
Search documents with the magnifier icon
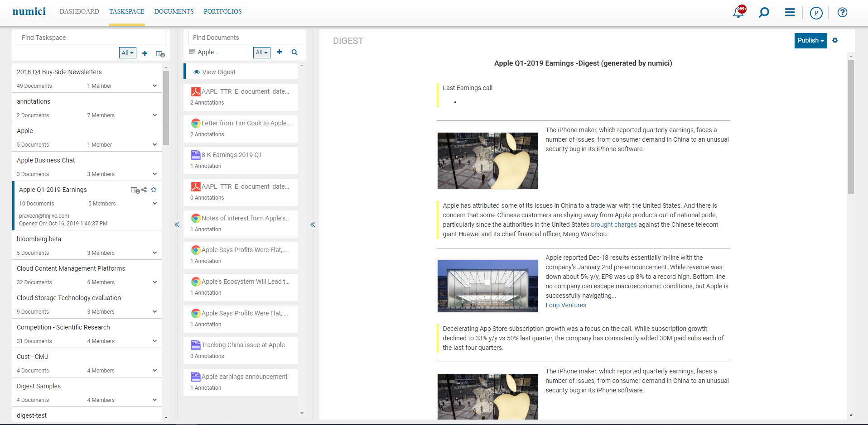[294, 52]
